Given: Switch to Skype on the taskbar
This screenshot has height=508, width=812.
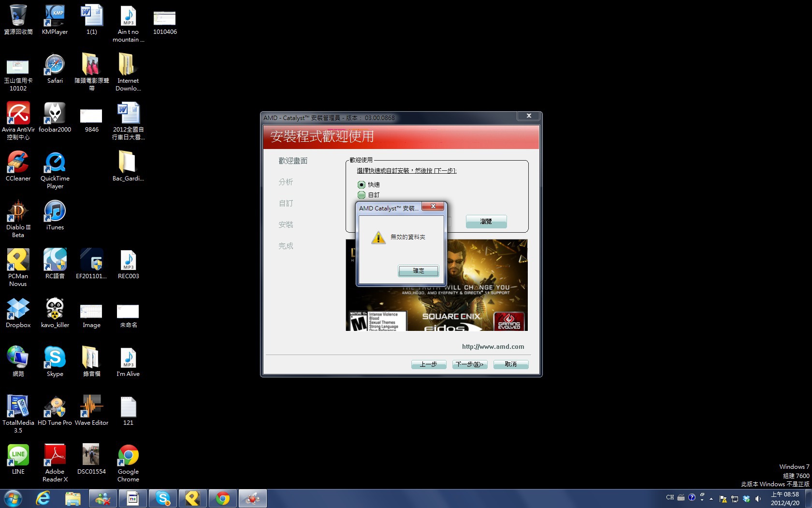Looking at the screenshot, I should point(163,498).
